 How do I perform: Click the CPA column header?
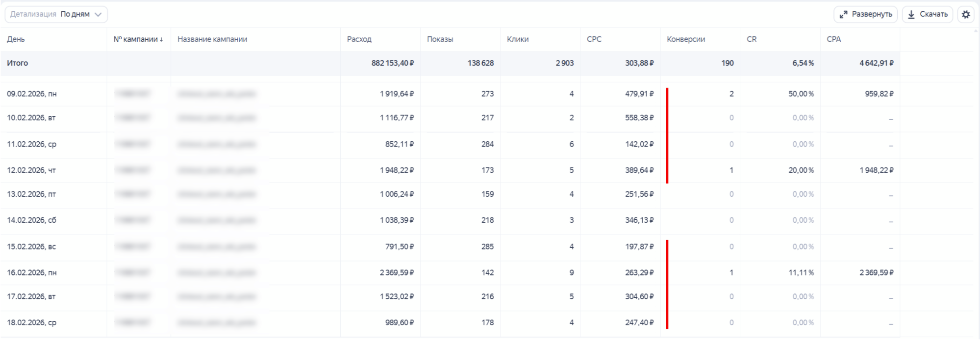pos(833,39)
